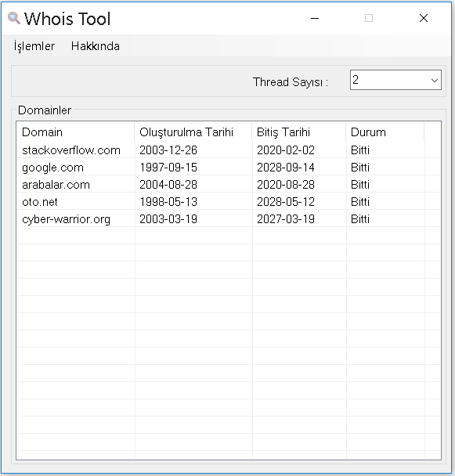455x476 pixels.
Task: Click Bitti status of cyber-warrior.org
Action: pyautogui.click(x=360, y=219)
